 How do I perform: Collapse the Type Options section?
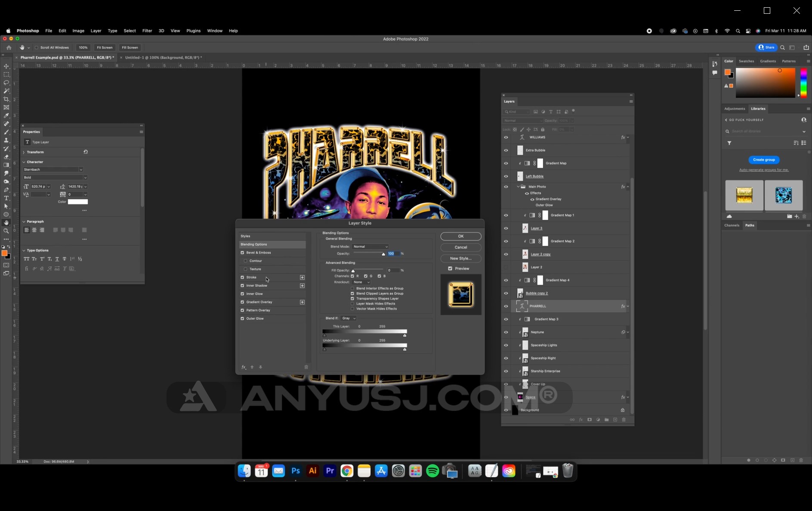tap(24, 250)
